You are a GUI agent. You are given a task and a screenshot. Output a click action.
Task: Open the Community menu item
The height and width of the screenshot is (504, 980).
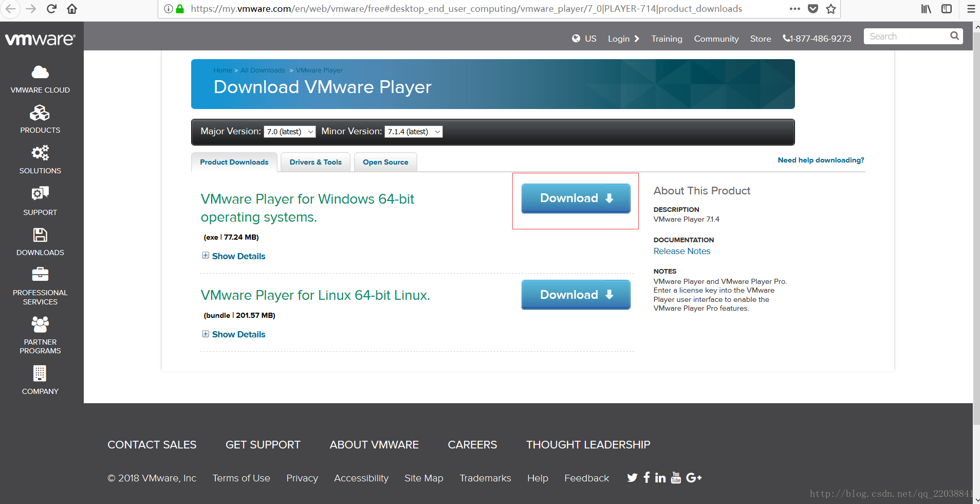click(716, 39)
